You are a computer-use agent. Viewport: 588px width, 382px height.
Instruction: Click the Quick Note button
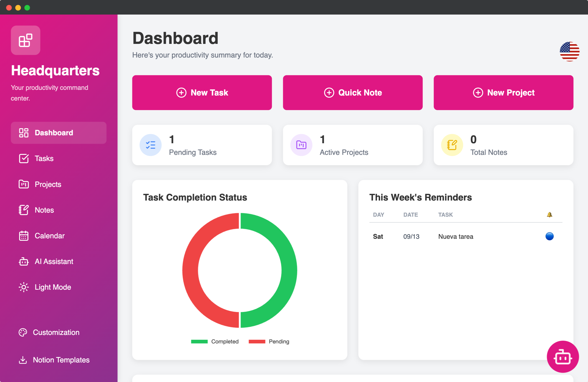[x=353, y=93]
